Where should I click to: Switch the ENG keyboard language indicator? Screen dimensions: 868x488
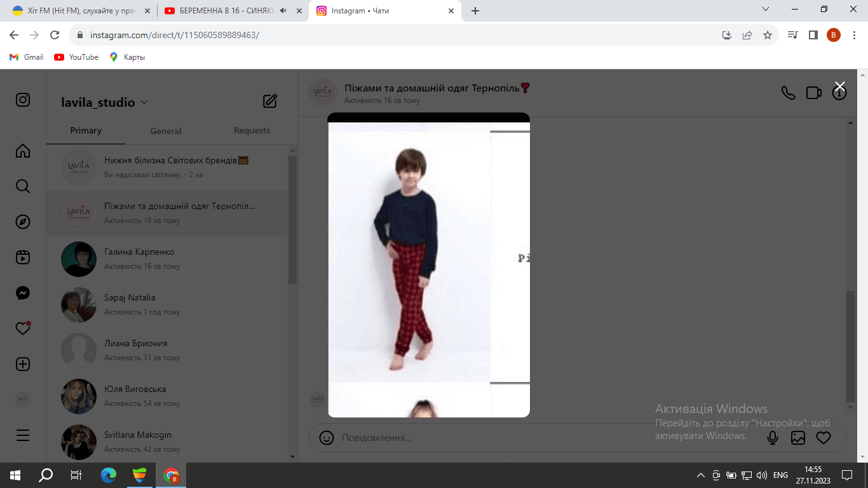(780, 475)
